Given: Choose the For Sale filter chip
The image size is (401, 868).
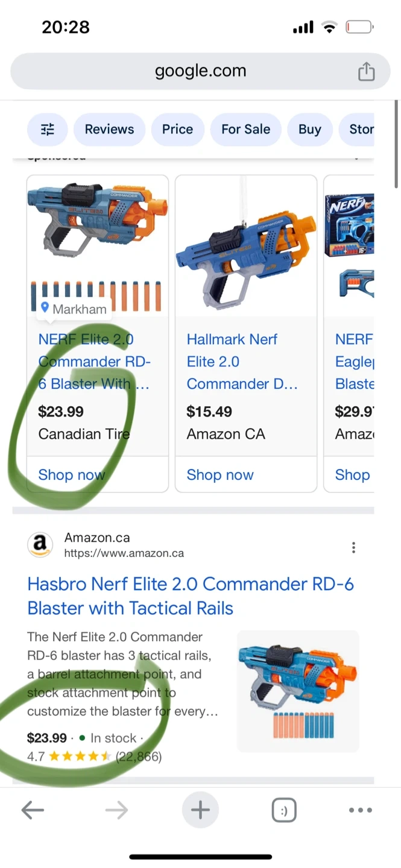Looking at the screenshot, I should 245,129.
